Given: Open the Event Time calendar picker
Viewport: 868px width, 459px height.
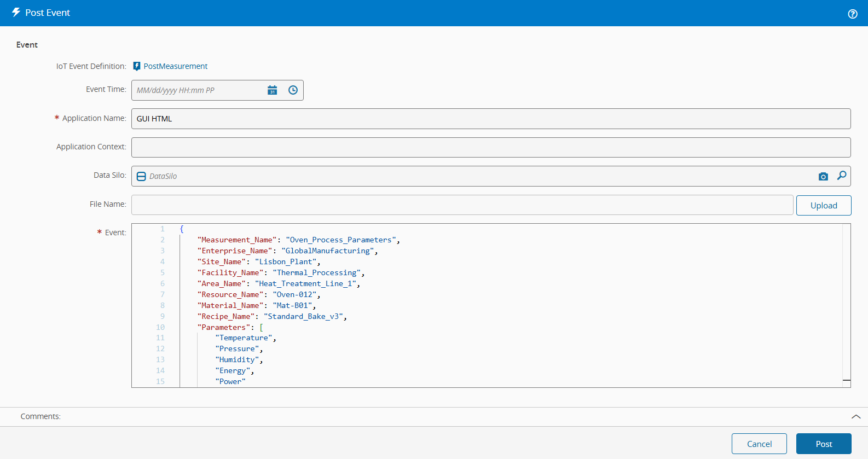Looking at the screenshot, I should coord(272,90).
